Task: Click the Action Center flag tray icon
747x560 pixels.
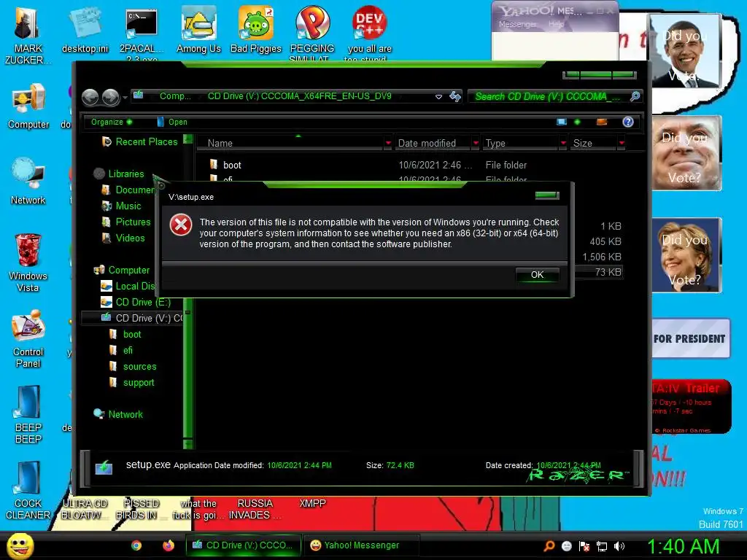Action: click(x=584, y=546)
